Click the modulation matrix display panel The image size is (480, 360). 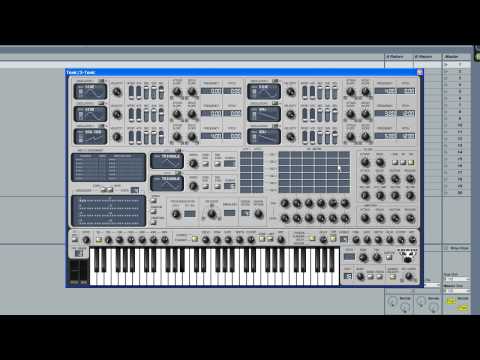pyautogui.click(x=108, y=167)
